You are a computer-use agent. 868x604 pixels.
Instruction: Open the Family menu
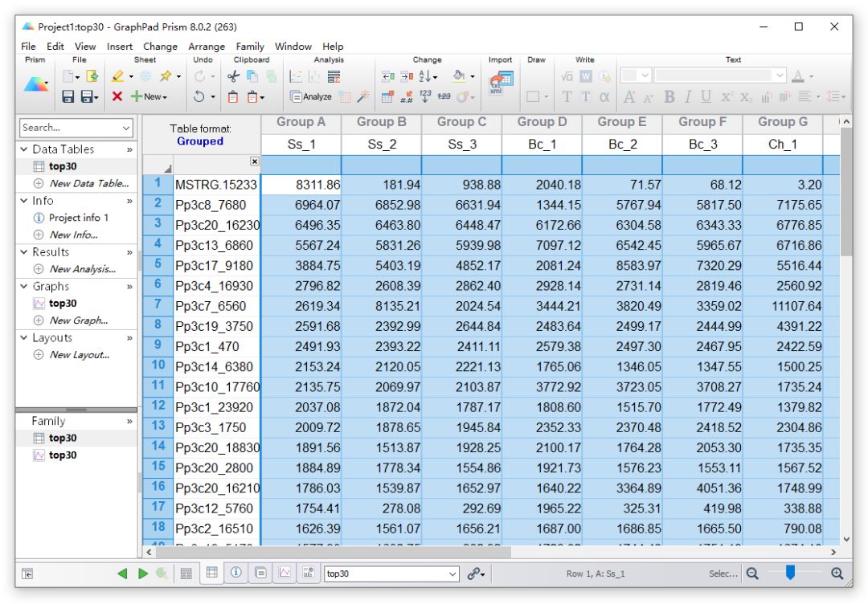click(250, 47)
